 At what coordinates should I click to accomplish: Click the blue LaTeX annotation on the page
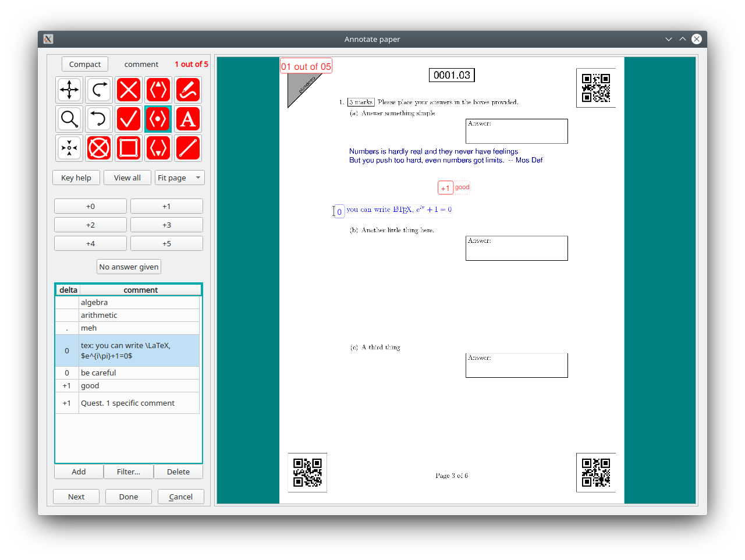[393, 210]
